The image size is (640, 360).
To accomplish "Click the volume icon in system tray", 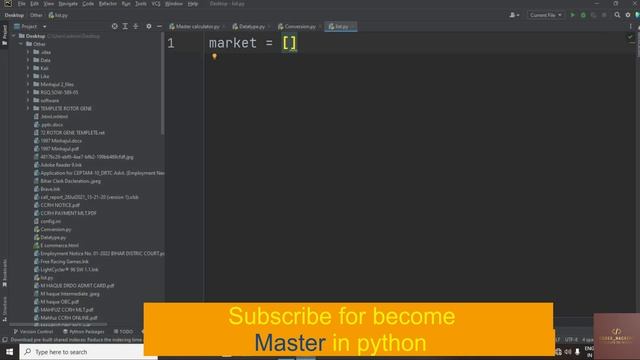I will click(x=568, y=352).
